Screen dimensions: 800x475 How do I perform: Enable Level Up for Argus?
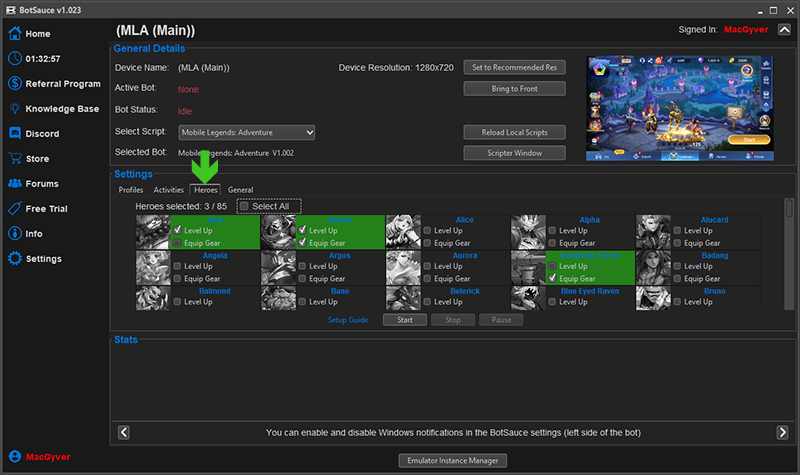(302, 266)
